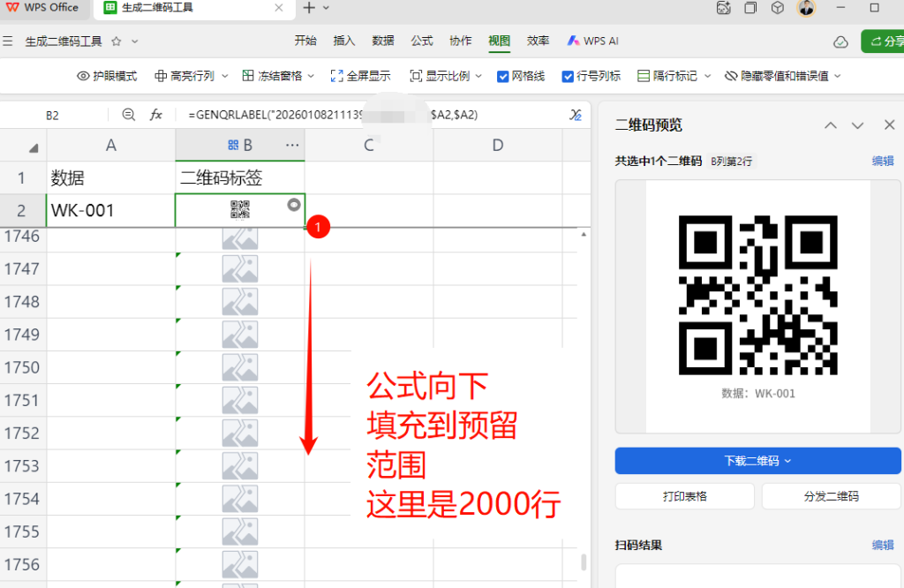Select column A header
This screenshot has width=904, height=588.
pos(111,146)
